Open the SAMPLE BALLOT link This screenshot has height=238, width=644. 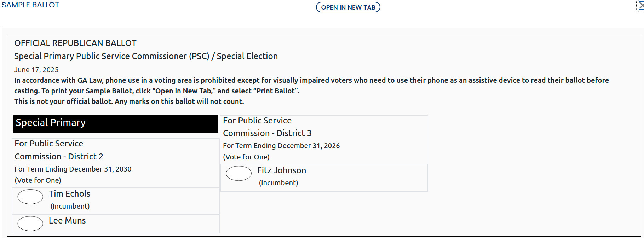[30, 5]
